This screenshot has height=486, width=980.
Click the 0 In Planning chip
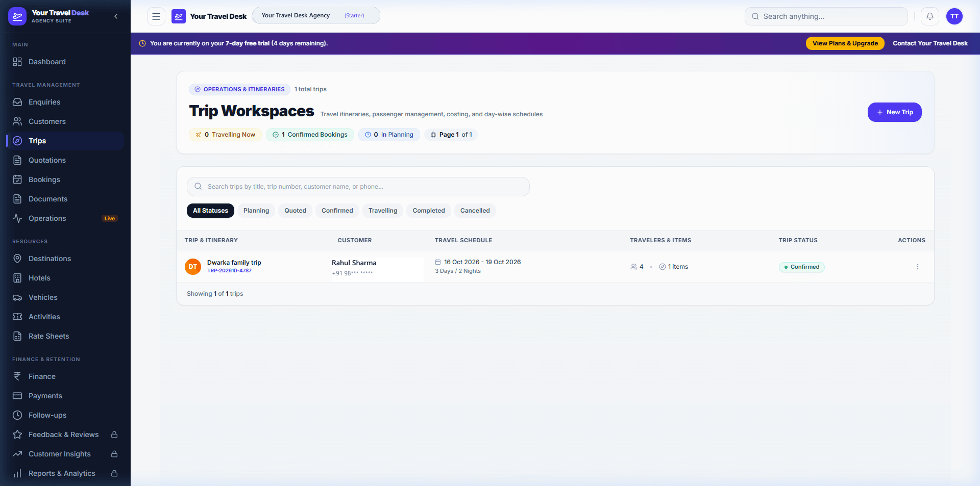point(389,135)
